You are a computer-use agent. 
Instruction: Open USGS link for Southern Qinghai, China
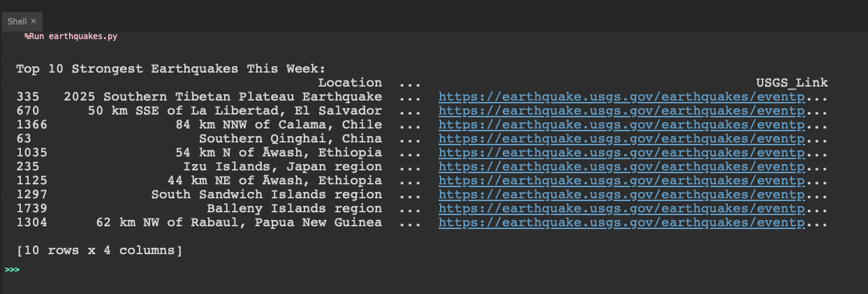(621, 138)
